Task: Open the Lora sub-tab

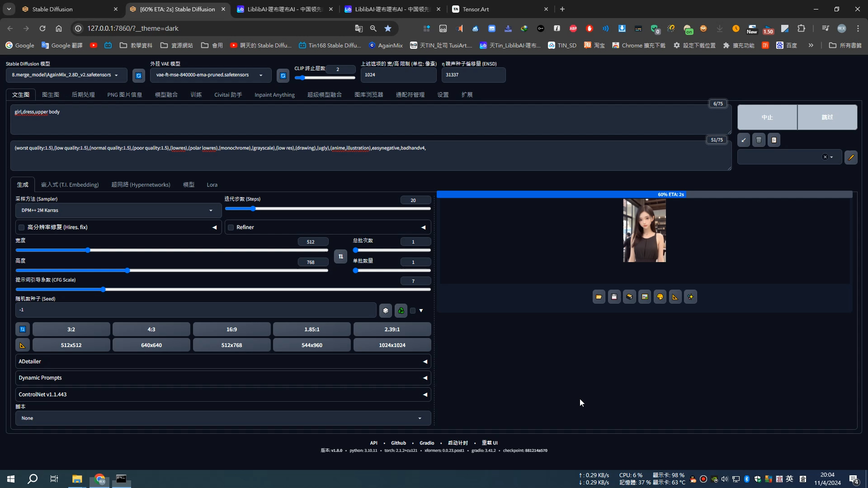Action: pos(212,185)
